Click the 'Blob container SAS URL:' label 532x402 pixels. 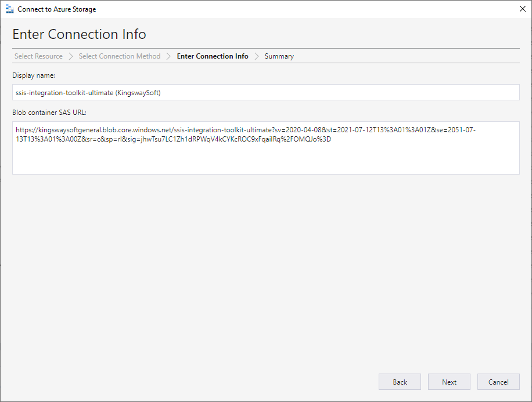pos(49,113)
